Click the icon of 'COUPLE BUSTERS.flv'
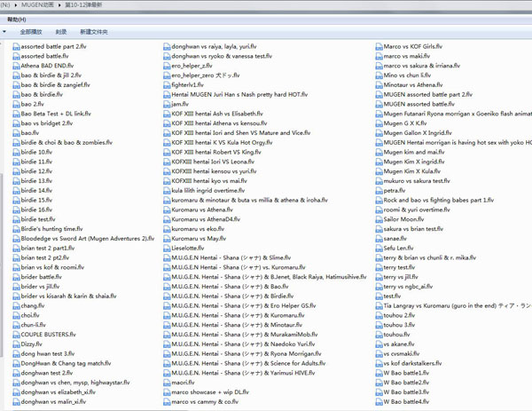This screenshot has height=411, width=532. click(x=16, y=335)
